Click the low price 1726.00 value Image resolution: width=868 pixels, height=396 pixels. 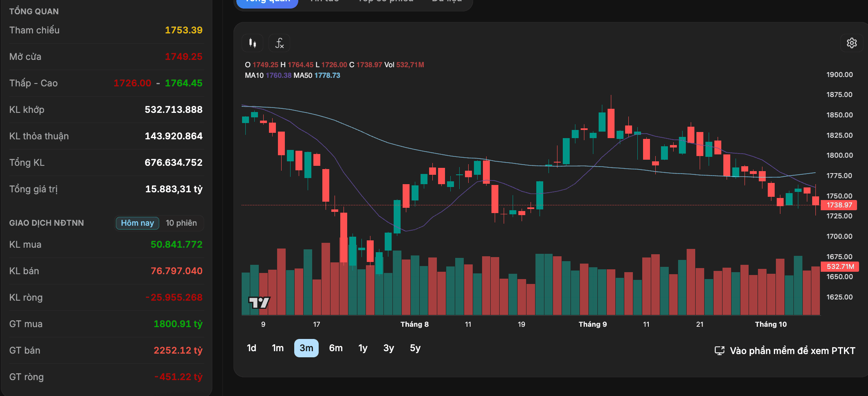(x=132, y=83)
